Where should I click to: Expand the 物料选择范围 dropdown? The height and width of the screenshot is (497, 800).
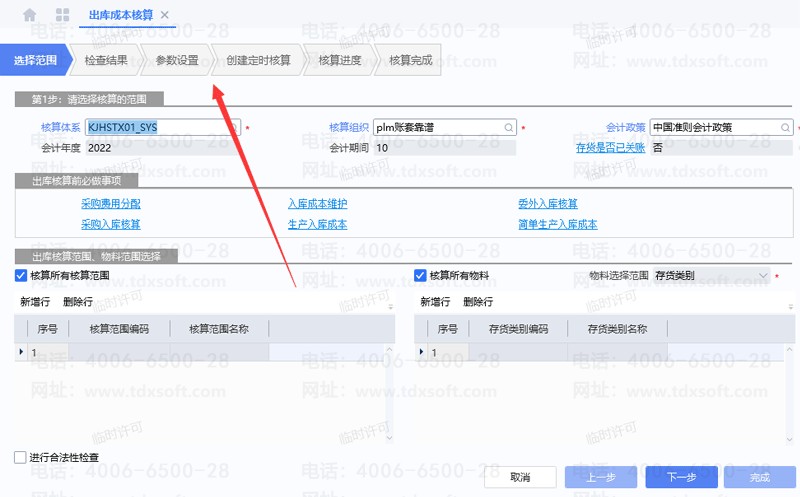(x=764, y=275)
